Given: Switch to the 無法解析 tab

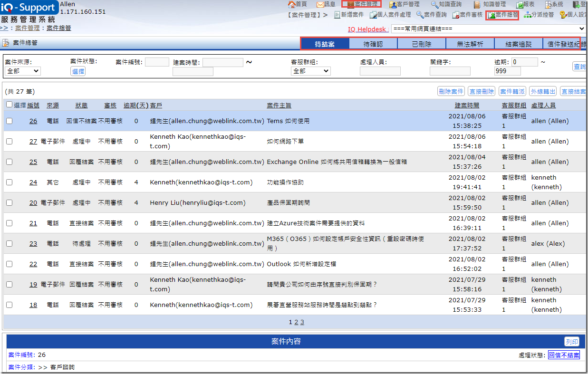Looking at the screenshot, I should [x=470, y=44].
